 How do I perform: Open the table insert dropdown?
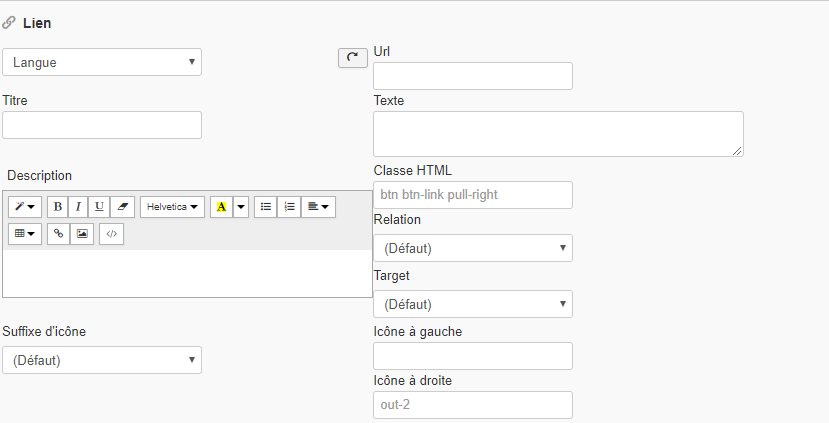(x=25, y=234)
